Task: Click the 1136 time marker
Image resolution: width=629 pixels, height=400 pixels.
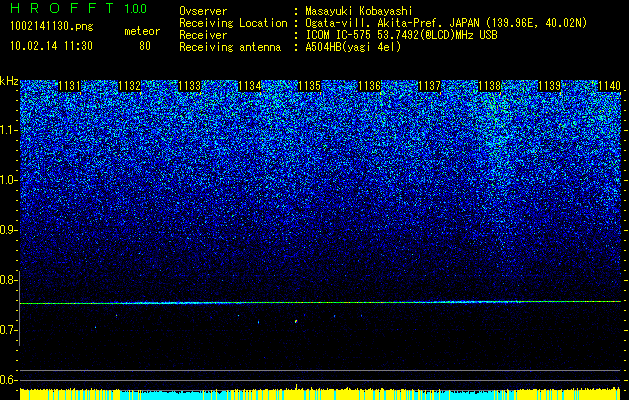Action: click(370, 86)
